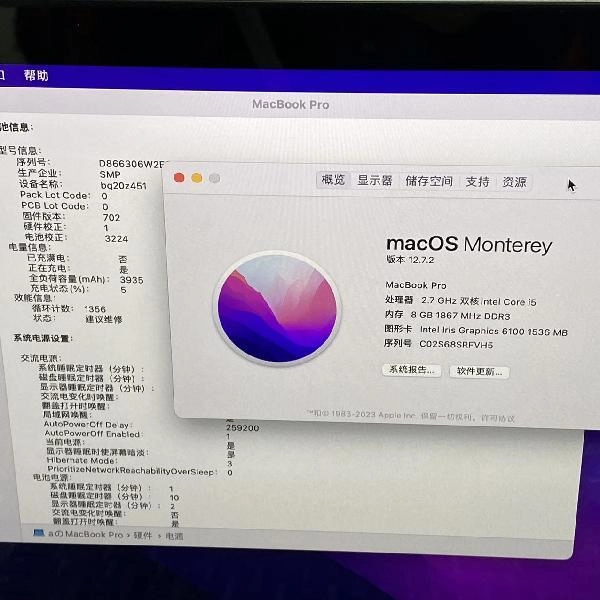Click manufacturer value 'SMP'

(x=110, y=174)
